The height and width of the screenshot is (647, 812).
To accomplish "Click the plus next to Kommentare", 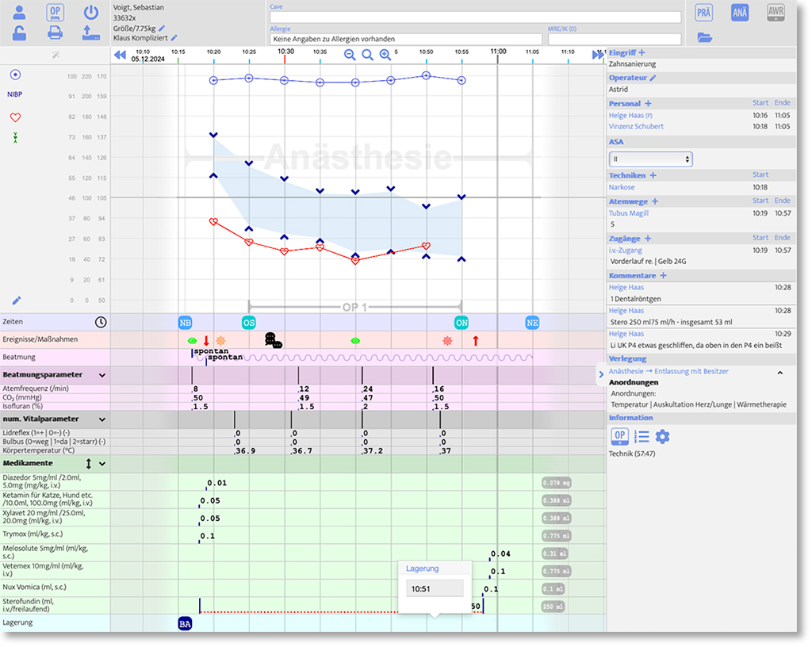I will point(664,276).
